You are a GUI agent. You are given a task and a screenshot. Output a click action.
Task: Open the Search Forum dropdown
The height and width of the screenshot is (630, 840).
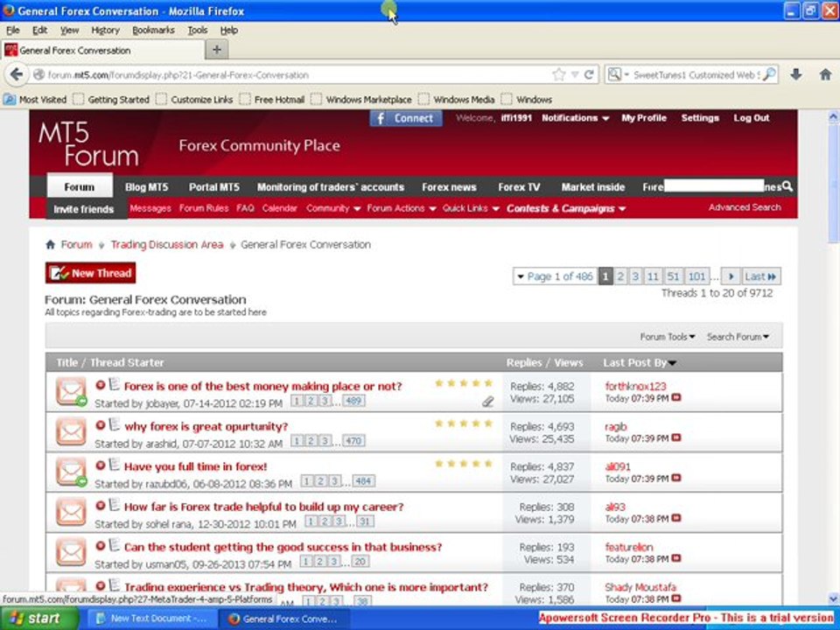[x=738, y=337]
